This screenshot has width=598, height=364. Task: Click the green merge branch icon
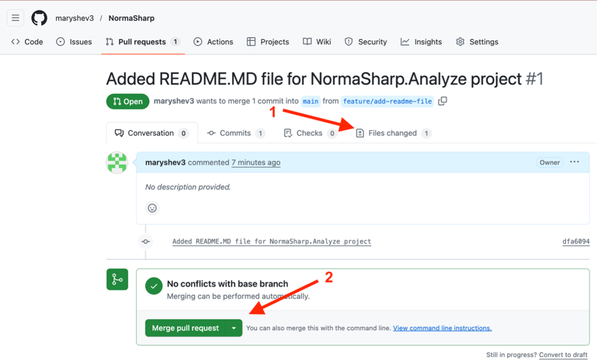(x=117, y=279)
